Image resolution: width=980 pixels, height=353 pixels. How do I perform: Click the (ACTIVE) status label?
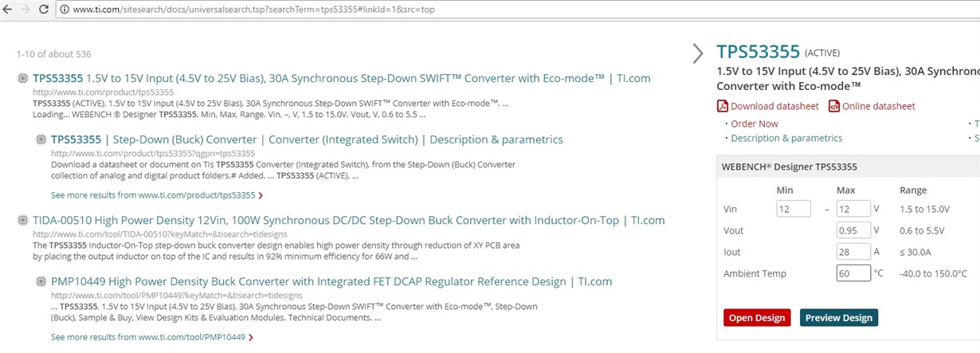(822, 53)
